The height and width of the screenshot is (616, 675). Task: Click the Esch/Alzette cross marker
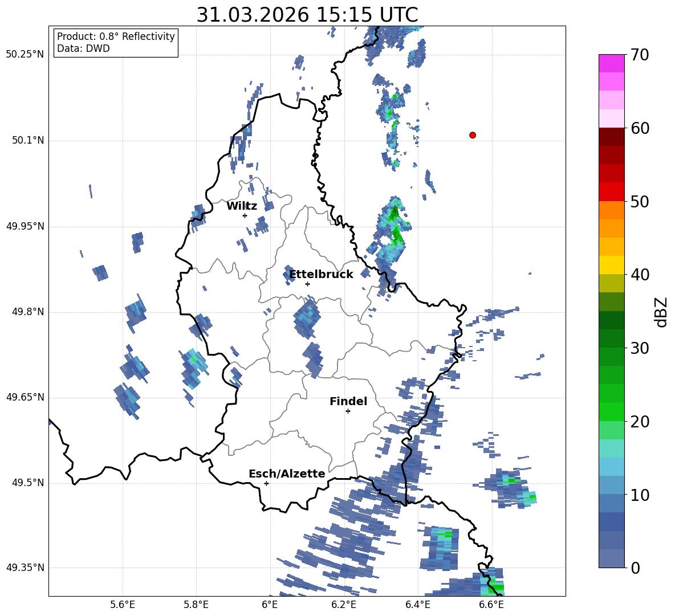pyautogui.click(x=266, y=483)
